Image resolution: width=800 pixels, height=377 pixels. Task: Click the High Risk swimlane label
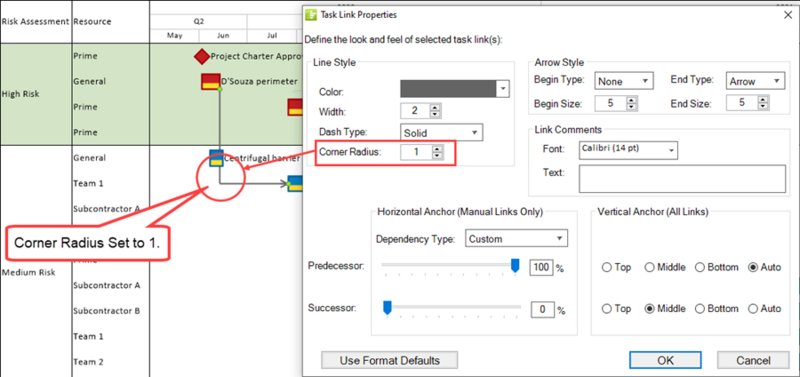20,94
